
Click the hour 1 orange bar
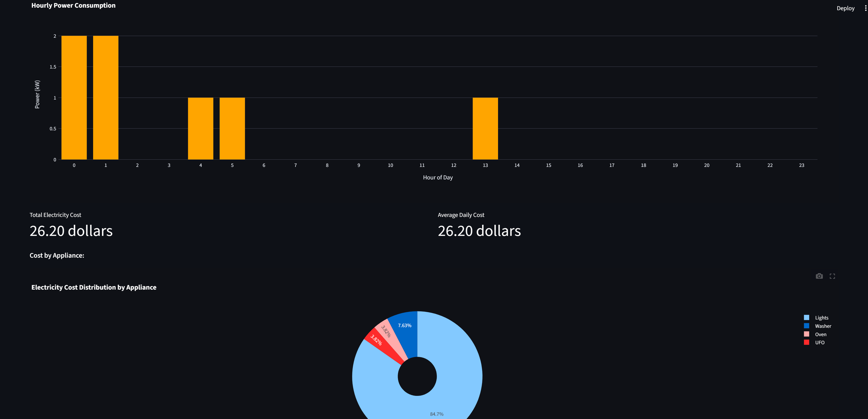(105, 98)
